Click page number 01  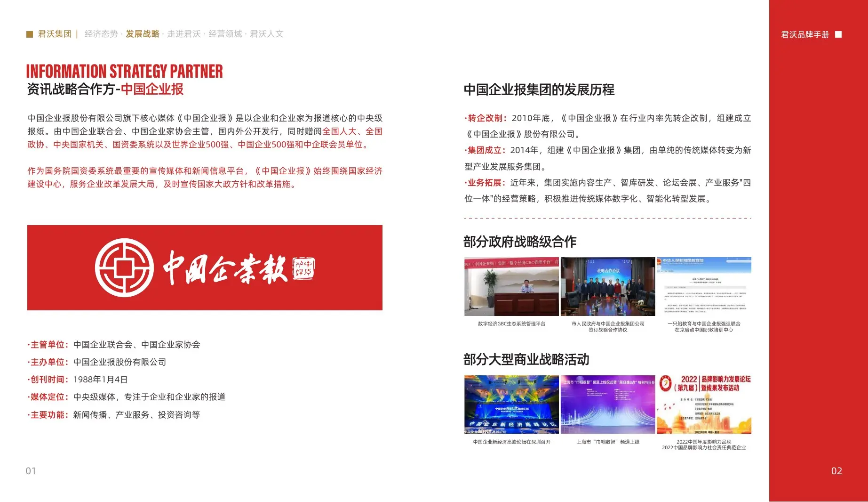pyautogui.click(x=31, y=471)
